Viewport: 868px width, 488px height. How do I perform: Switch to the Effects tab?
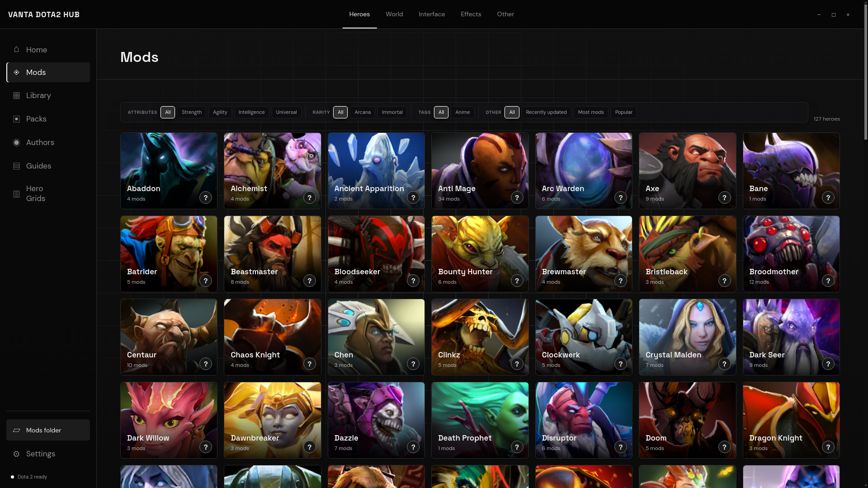[x=471, y=14]
